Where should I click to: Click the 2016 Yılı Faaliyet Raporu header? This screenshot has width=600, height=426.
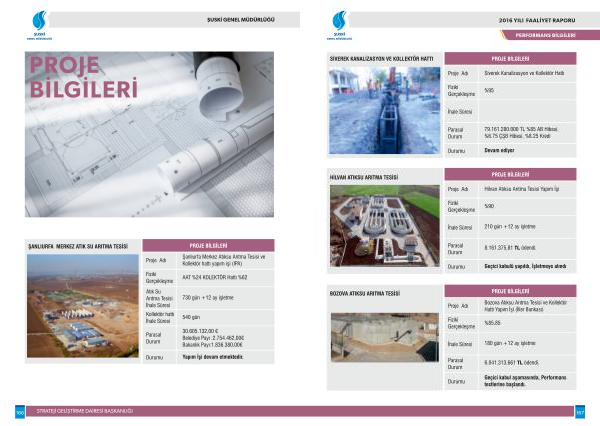(538, 20)
